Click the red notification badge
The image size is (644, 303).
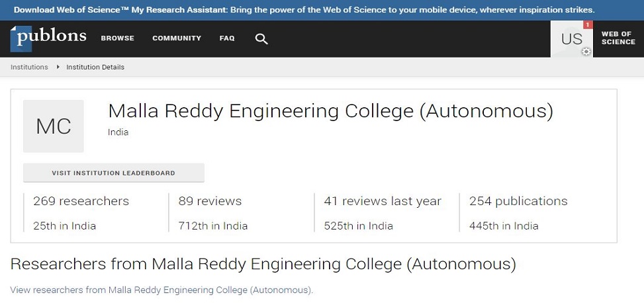(588, 25)
